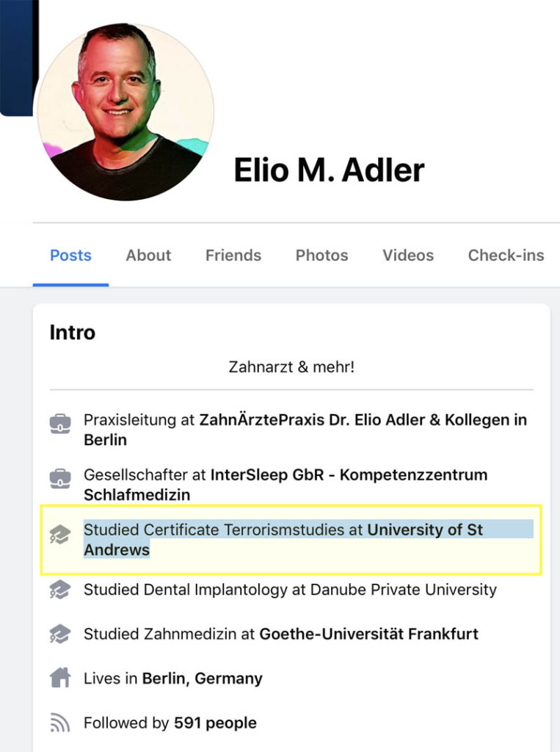Go to the Friends tab
560x752 pixels.
(x=233, y=256)
